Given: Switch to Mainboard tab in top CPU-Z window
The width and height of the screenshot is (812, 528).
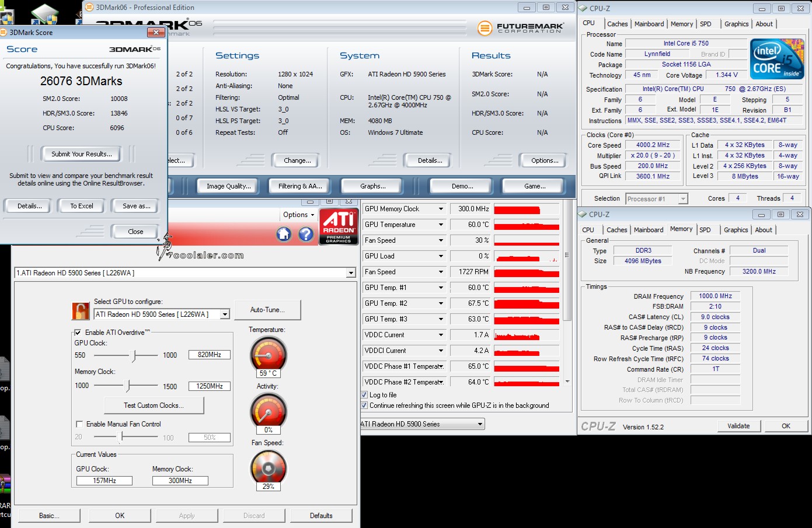Looking at the screenshot, I should pyautogui.click(x=649, y=24).
